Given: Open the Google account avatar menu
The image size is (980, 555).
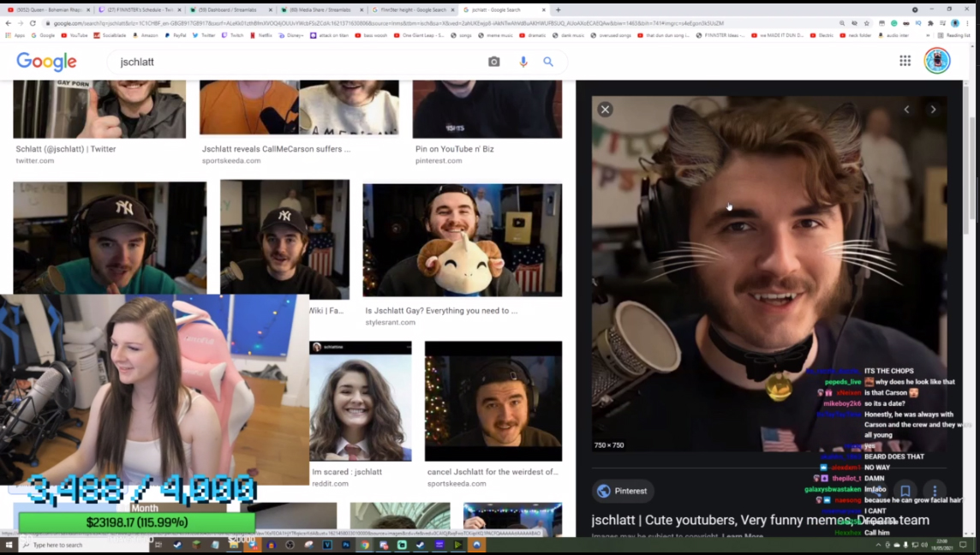Looking at the screenshot, I should pyautogui.click(x=937, y=61).
